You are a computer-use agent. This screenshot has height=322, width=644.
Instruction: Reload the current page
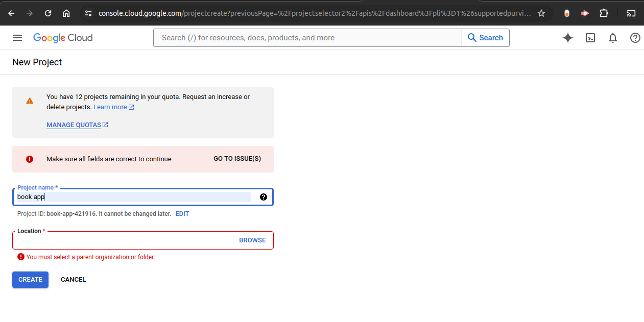(x=47, y=13)
